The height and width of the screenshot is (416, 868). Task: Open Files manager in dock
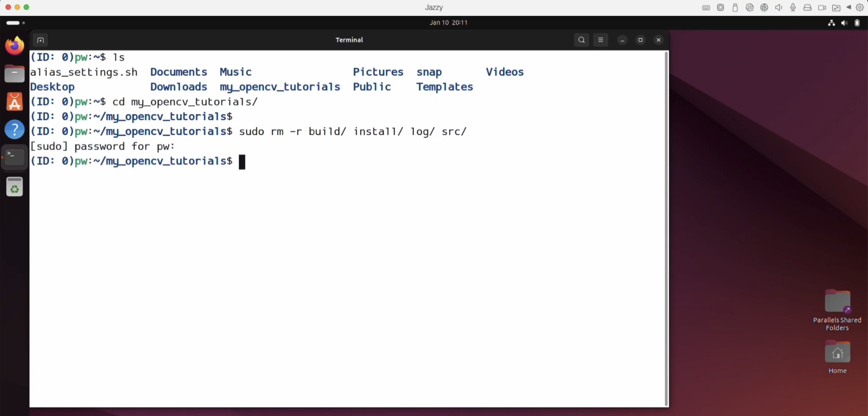point(15,74)
